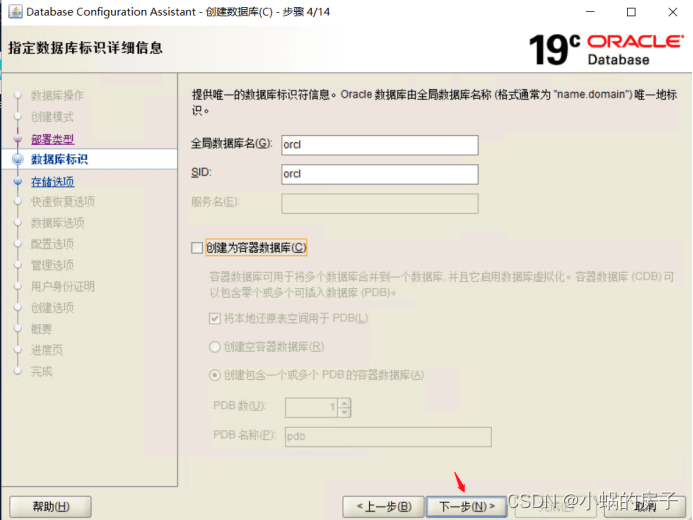Click the 下一步(N) button
693x520 pixels.
(467, 506)
